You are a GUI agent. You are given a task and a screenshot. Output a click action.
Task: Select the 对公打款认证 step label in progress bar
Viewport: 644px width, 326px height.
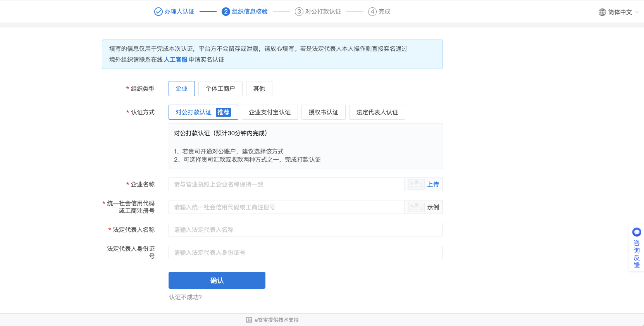323,12
